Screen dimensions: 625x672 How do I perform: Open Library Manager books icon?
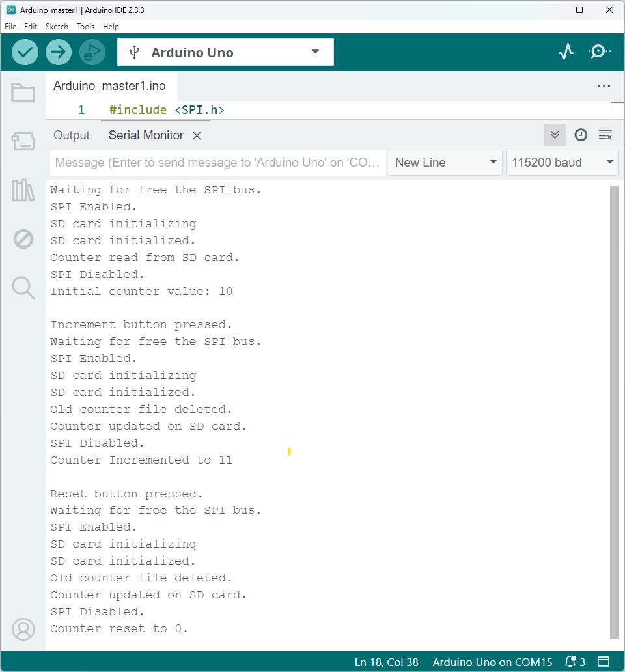[x=23, y=190]
